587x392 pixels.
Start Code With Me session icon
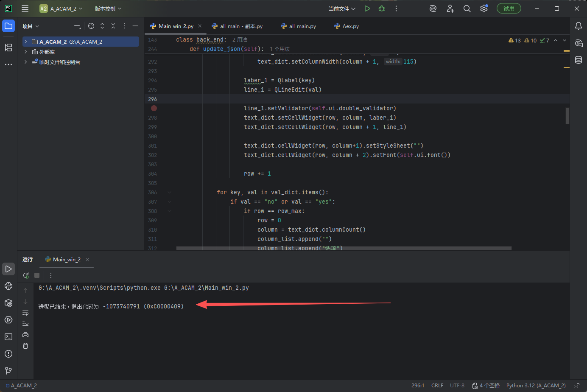coord(450,8)
